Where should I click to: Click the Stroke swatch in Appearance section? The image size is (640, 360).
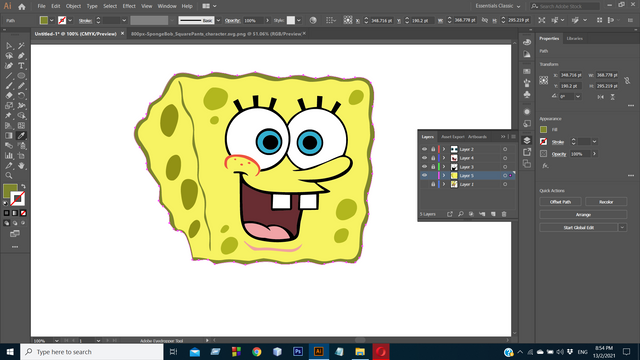[x=543, y=142]
